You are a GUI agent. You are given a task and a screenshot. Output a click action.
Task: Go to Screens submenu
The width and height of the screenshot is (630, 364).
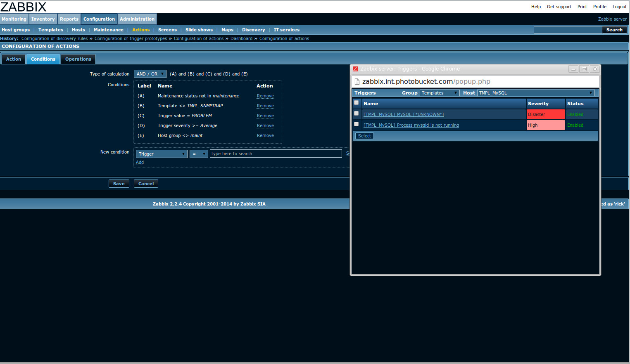pyautogui.click(x=167, y=30)
